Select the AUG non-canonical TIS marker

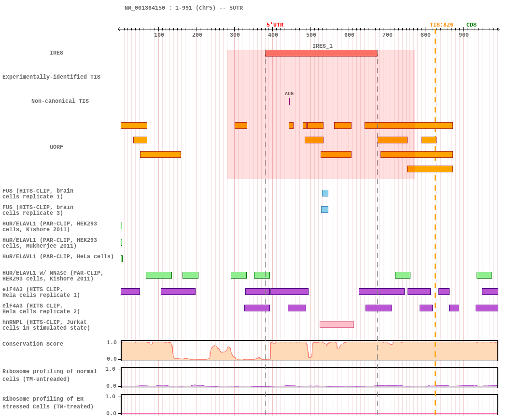tap(289, 101)
